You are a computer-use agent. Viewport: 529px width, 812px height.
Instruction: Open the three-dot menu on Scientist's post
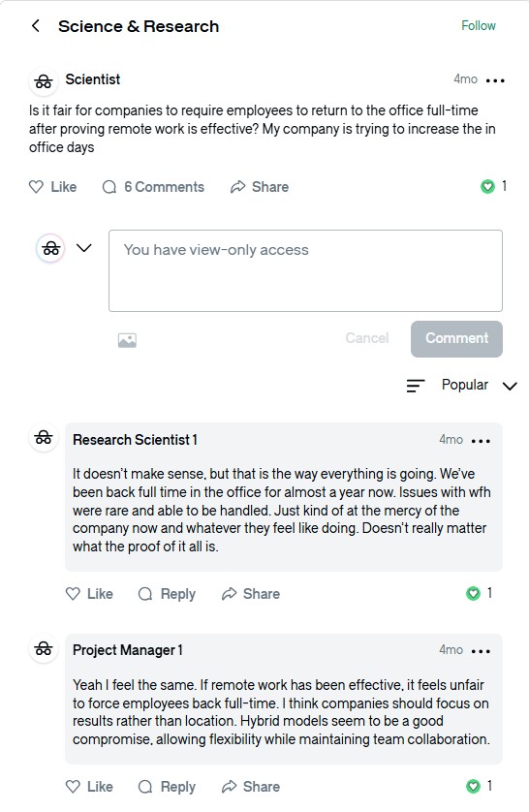point(495,80)
